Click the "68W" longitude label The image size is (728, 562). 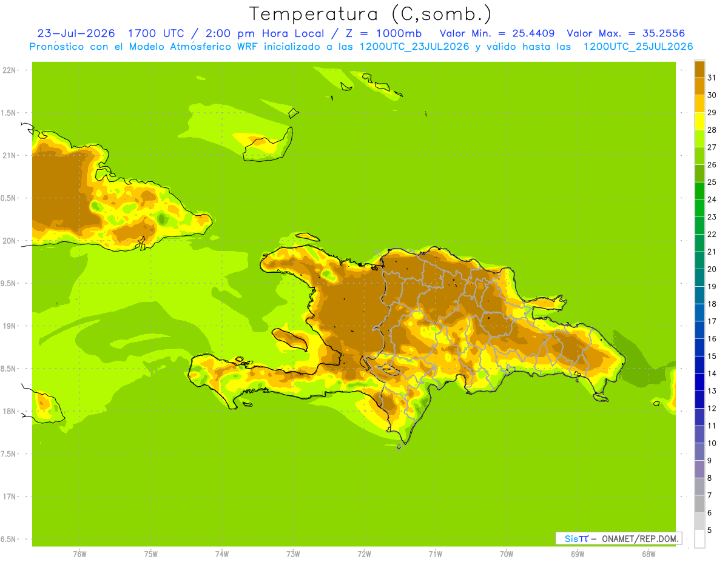[x=649, y=554]
